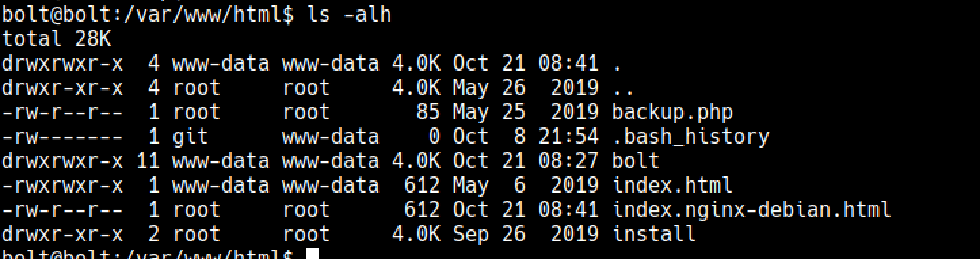Click the git owner name in .bash_history row
The width and height of the screenshot is (980, 259).
190,137
